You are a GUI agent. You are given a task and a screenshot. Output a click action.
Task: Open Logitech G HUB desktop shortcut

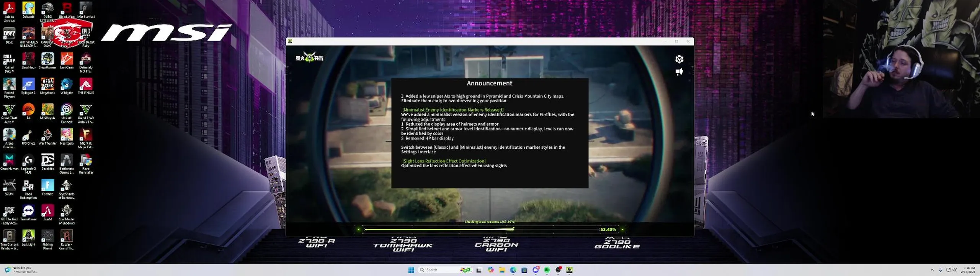28,164
